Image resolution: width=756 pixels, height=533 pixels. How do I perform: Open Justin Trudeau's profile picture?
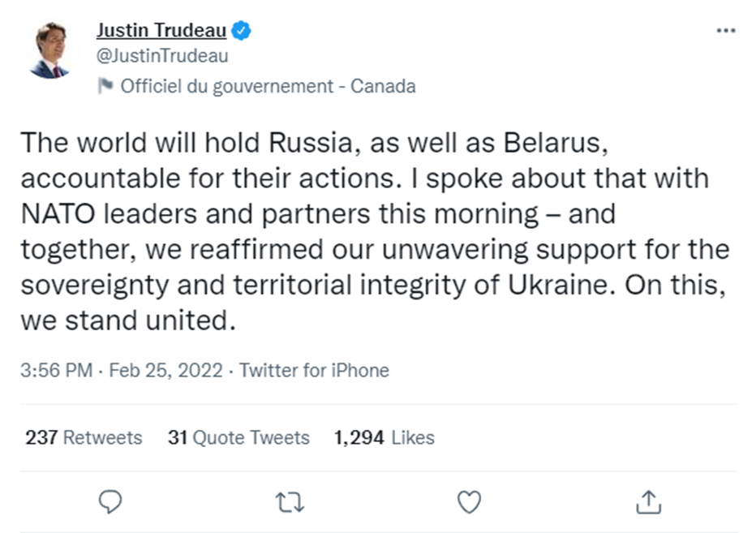pyautogui.click(x=50, y=50)
